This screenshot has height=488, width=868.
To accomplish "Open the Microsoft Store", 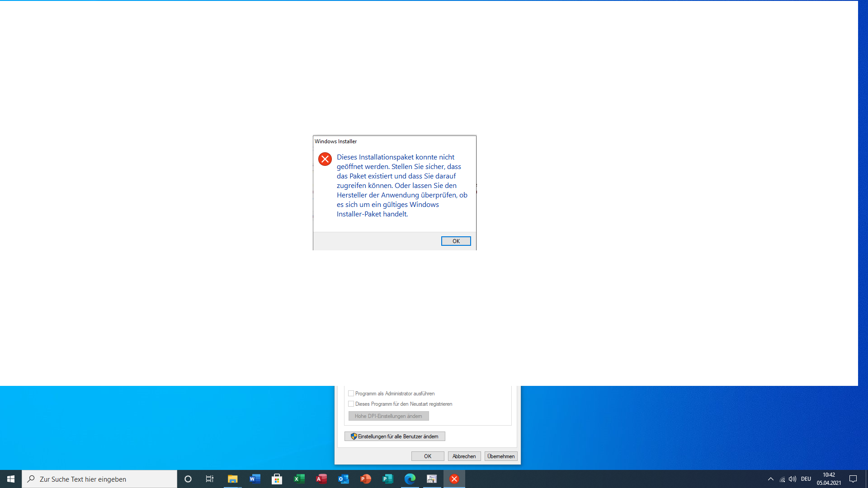I will click(277, 479).
